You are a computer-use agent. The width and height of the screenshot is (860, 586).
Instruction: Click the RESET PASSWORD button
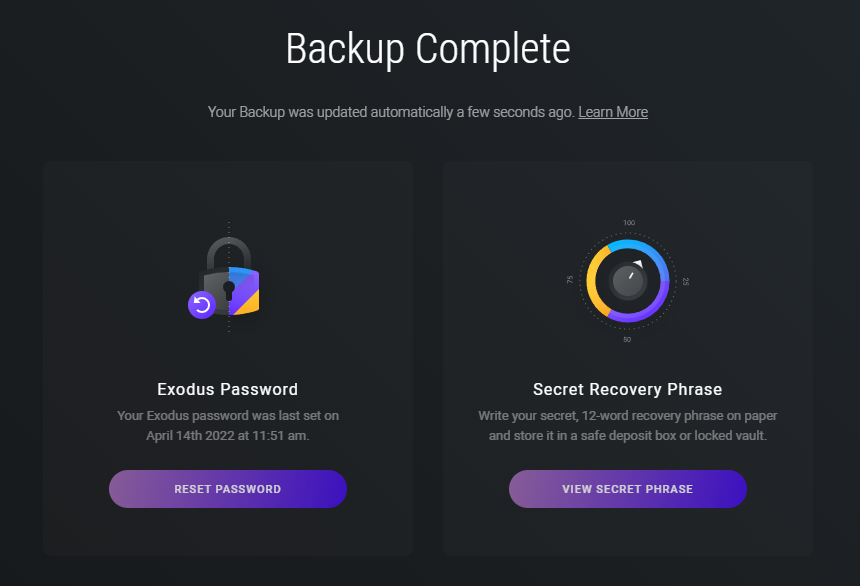[228, 489]
